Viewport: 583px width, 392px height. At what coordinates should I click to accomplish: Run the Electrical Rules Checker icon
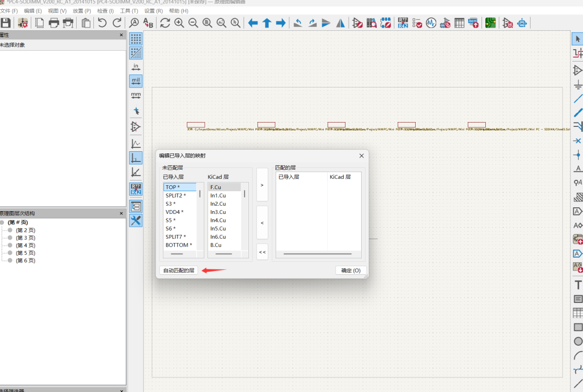pyautogui.click(x=417, y=23)
